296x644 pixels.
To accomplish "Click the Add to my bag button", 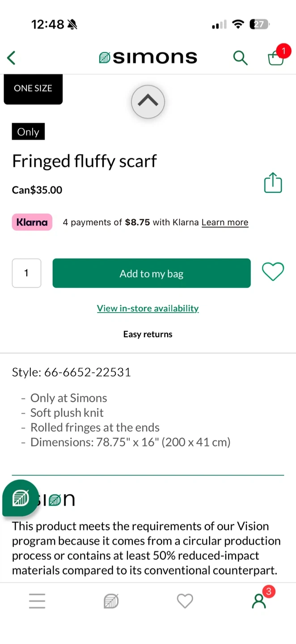I will (x=152, y=273).
